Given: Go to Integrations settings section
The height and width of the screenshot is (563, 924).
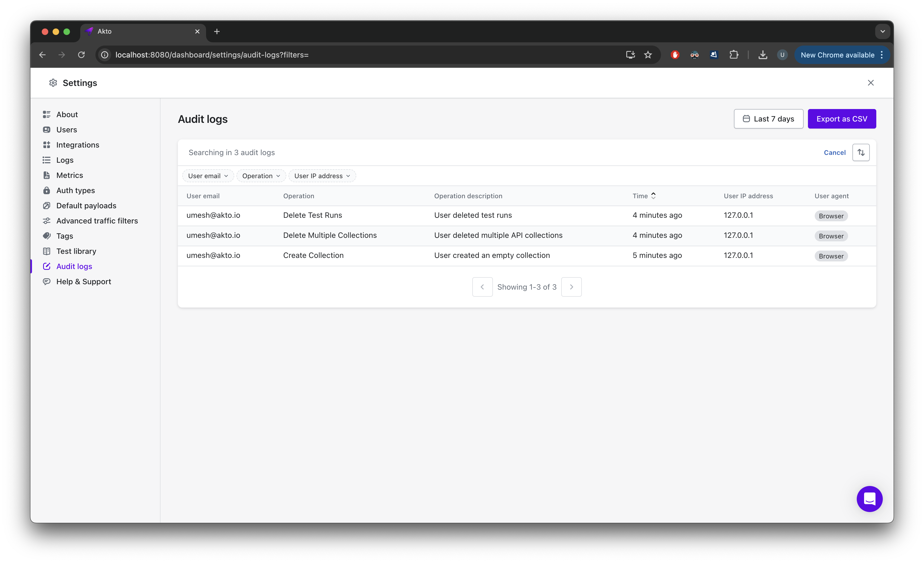Looking at the screenshot, I should [78, 145].
